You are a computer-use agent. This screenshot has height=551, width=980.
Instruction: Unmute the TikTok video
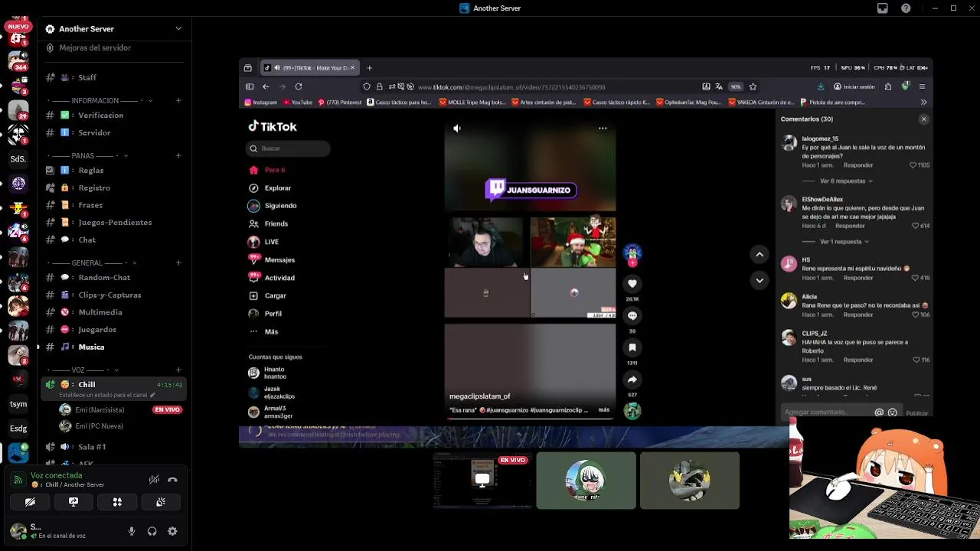457,129
